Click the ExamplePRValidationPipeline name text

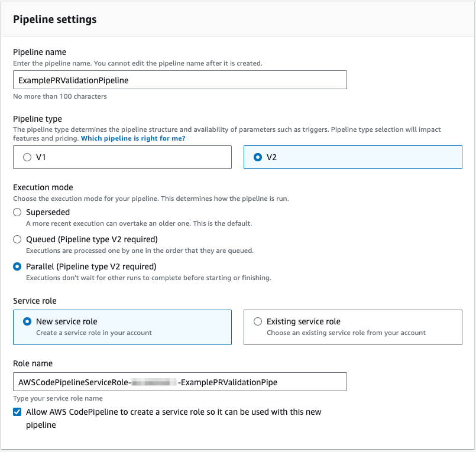pyautogui.click(x=76, y=80)
